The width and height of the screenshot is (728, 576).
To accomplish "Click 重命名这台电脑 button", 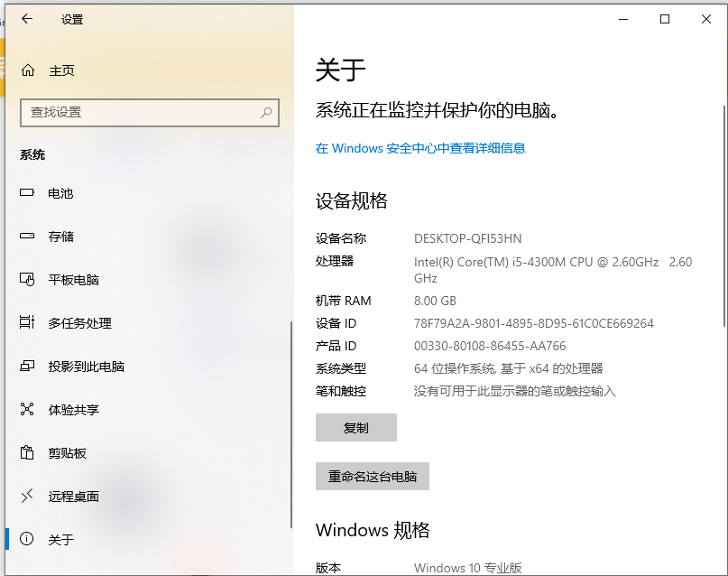I will pos(373,476).
